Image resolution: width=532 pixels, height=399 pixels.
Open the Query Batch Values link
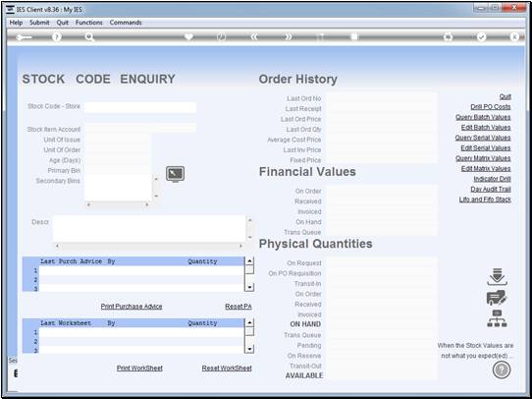click(483, 117)
